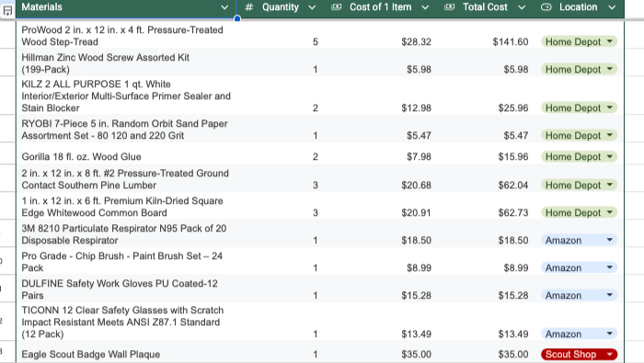The width and height of the screenshot is (644, 363).
Task: Select cell 'Pro Grade - Chip Brush'
Action: coord(126,262)
